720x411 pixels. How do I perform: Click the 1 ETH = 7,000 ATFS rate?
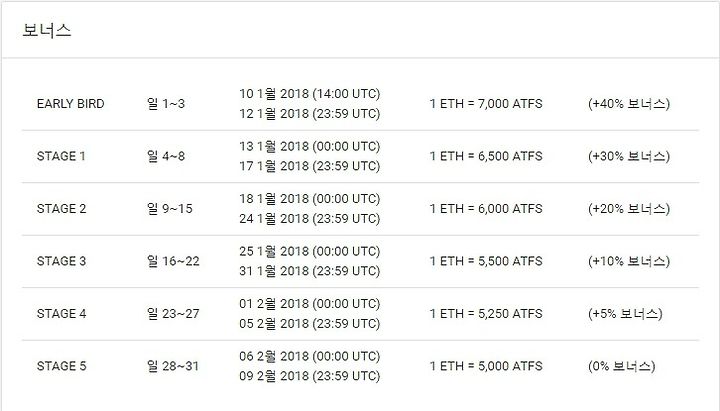coord(486,104)
